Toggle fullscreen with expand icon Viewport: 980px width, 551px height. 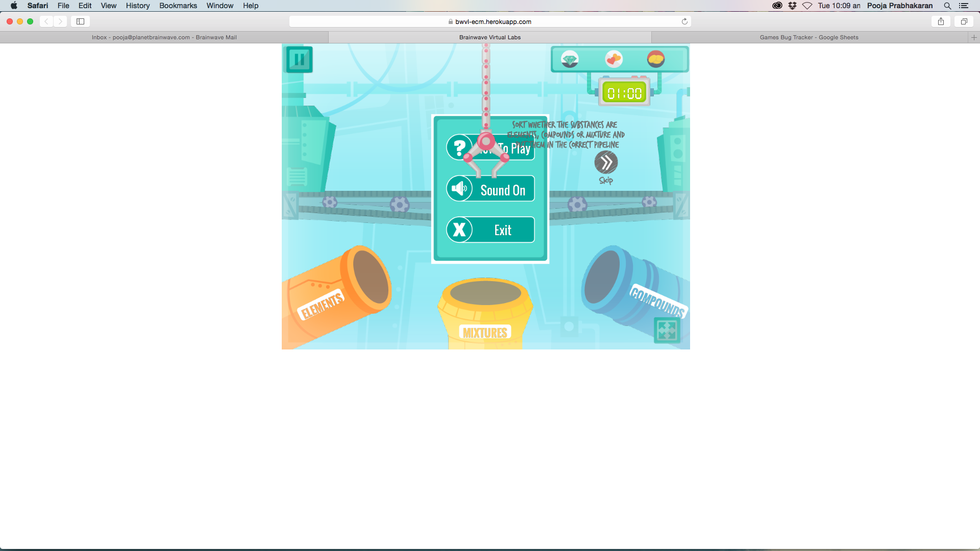click(667, 330)
